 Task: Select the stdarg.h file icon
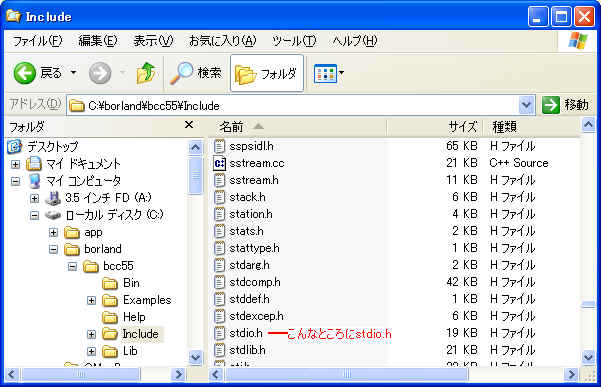219,265
